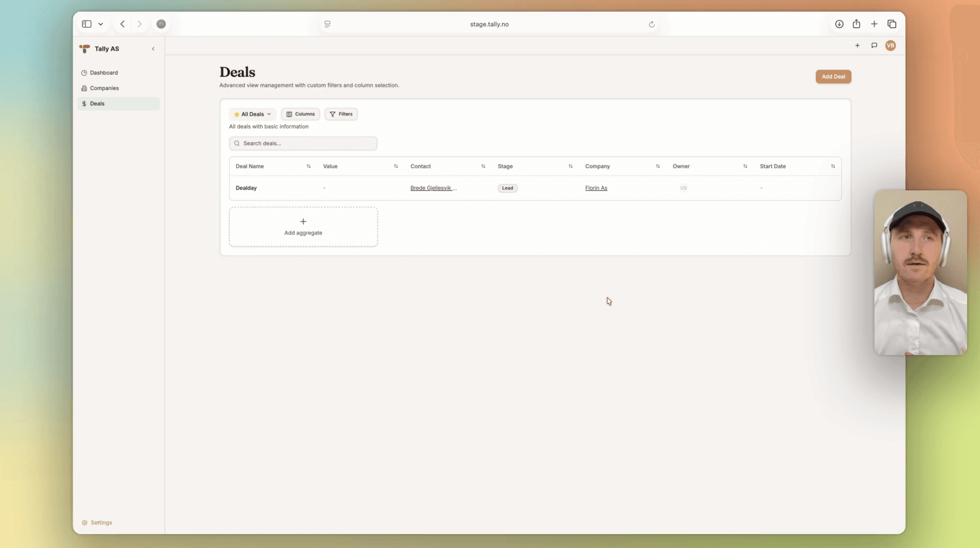Open the VB user avatar menu

point(890,46)
